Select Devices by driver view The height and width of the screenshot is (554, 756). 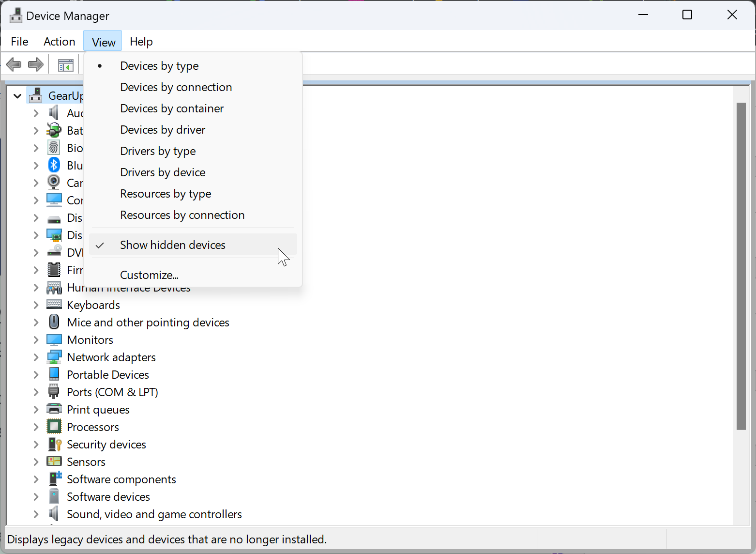coord(193,130)
